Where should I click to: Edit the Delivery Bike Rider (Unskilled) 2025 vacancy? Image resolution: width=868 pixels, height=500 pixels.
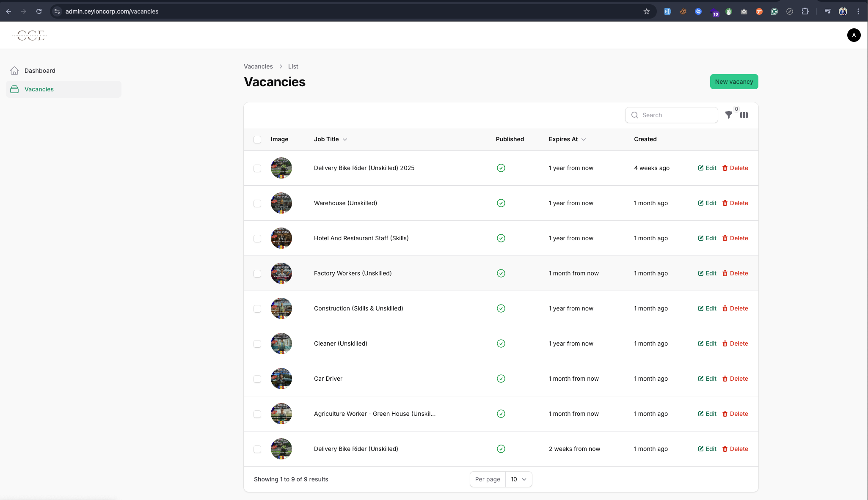(x=707, y=168)
